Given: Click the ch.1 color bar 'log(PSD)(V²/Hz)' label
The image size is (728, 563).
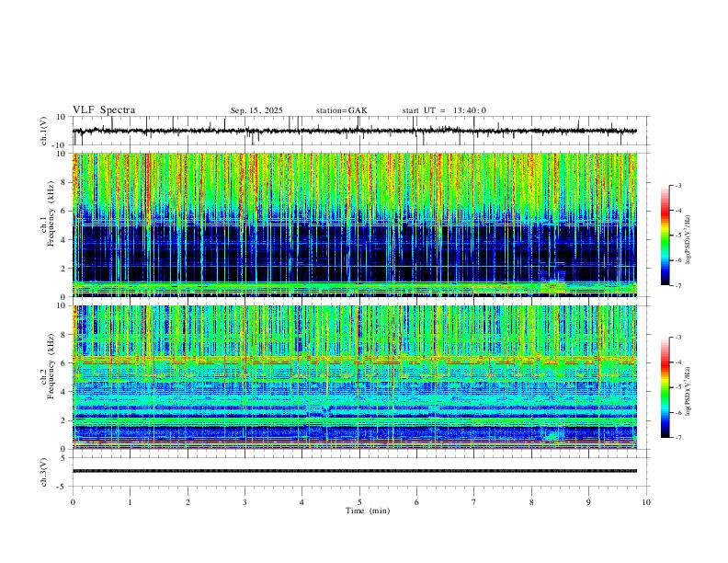Looking at the screenshot, I should pyautogui.click(x=688, y=240).
